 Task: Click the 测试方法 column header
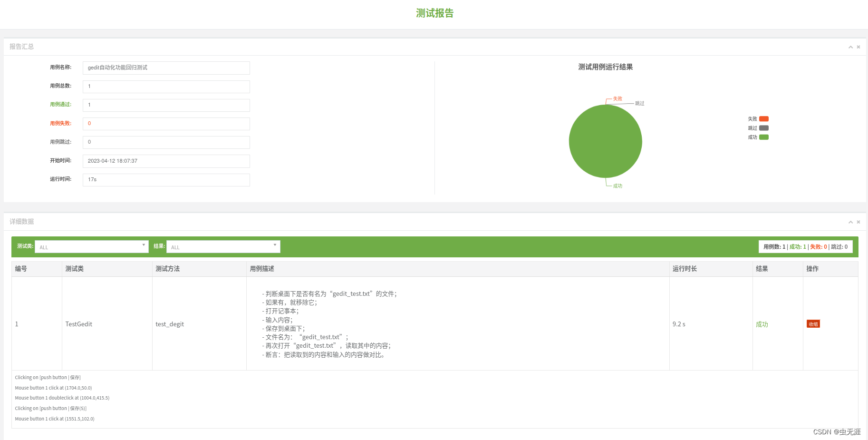pos(199,269)
